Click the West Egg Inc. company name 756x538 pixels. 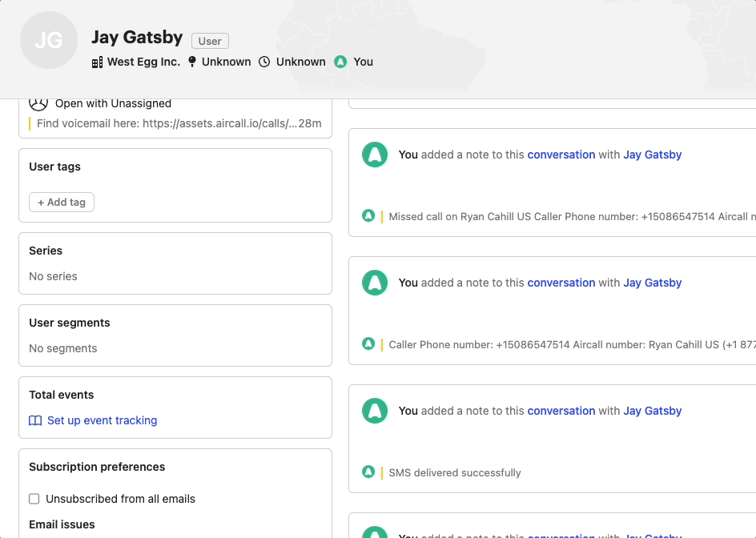(x=143, y=62)
